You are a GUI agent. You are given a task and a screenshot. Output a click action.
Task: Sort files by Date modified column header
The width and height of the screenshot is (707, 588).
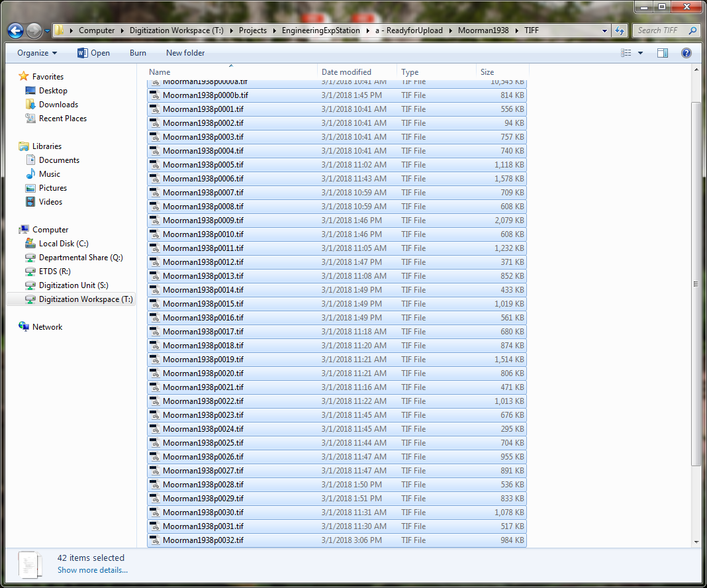(346, 72)
